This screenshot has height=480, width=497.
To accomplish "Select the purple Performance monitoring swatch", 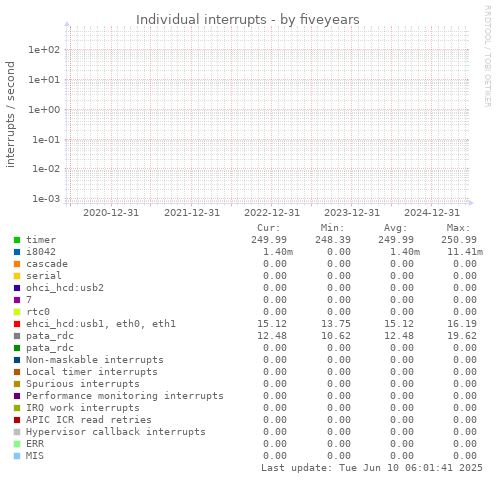I will 17,396.
